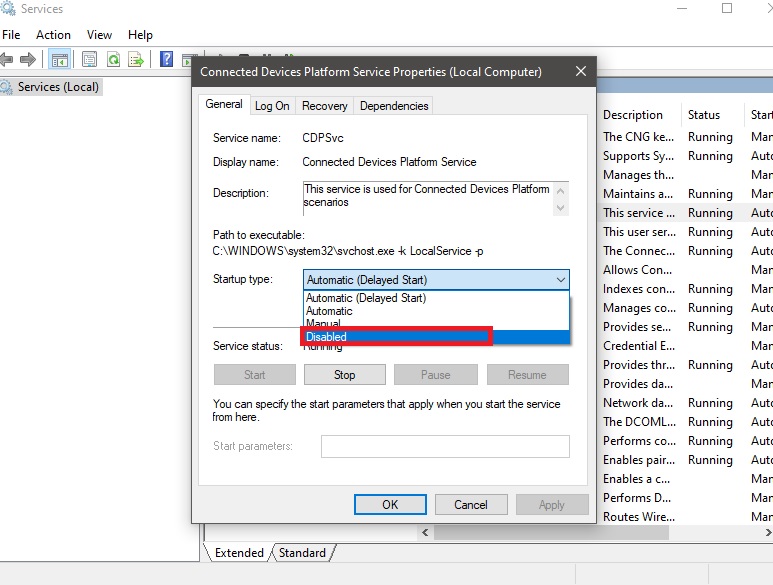773x585 pixels.
Task: Collapse the Startup type combo box
Action: [x=436, y=280]
